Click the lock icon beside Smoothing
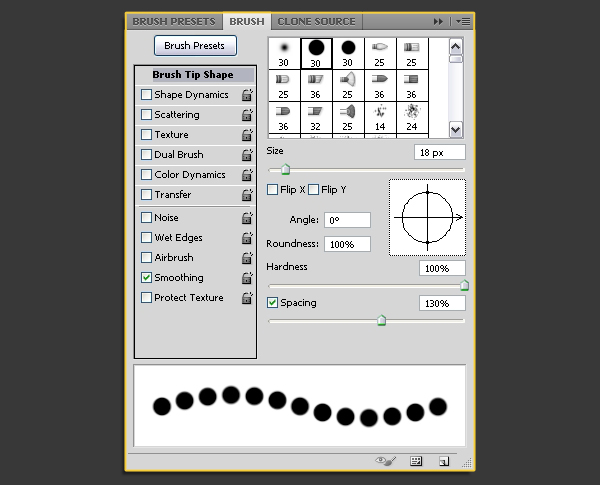 click(246, 278)
